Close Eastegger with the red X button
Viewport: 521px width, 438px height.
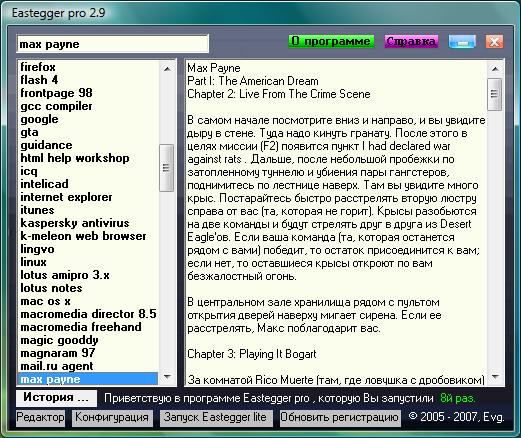tap(494, 42)
